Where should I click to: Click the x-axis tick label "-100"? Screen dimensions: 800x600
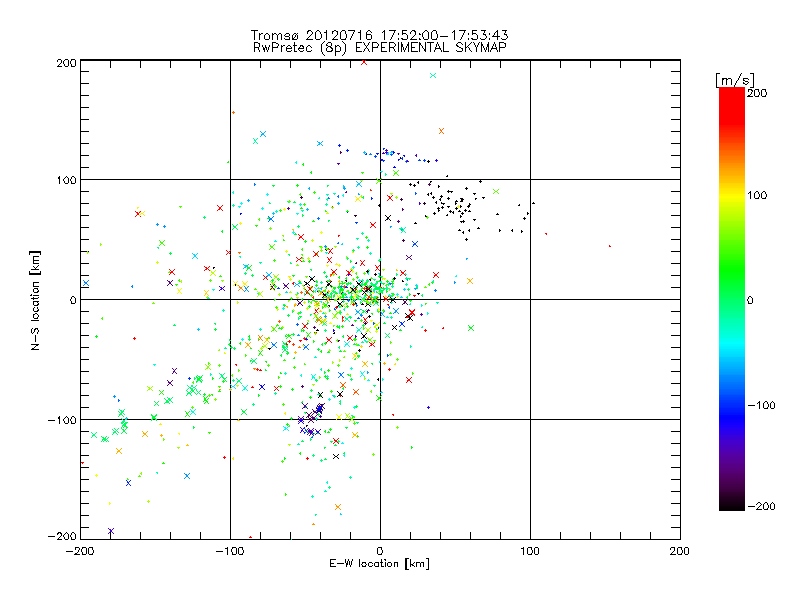coord(230,551)
